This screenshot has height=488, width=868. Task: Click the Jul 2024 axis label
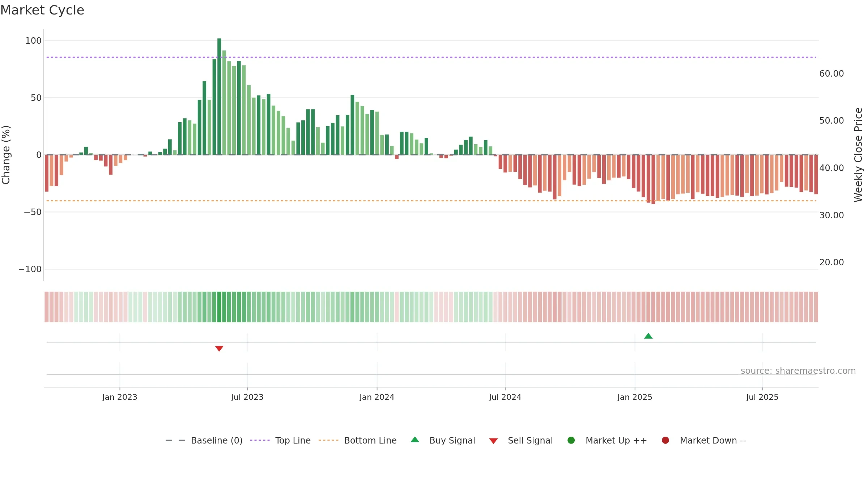(505, 397)
